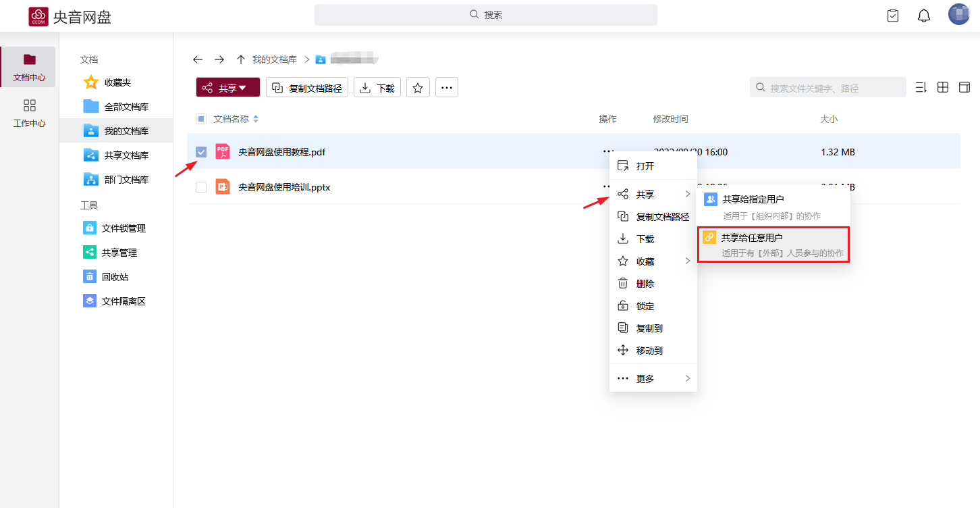Expand the 更多 submenu in context menu

point(653,379)
